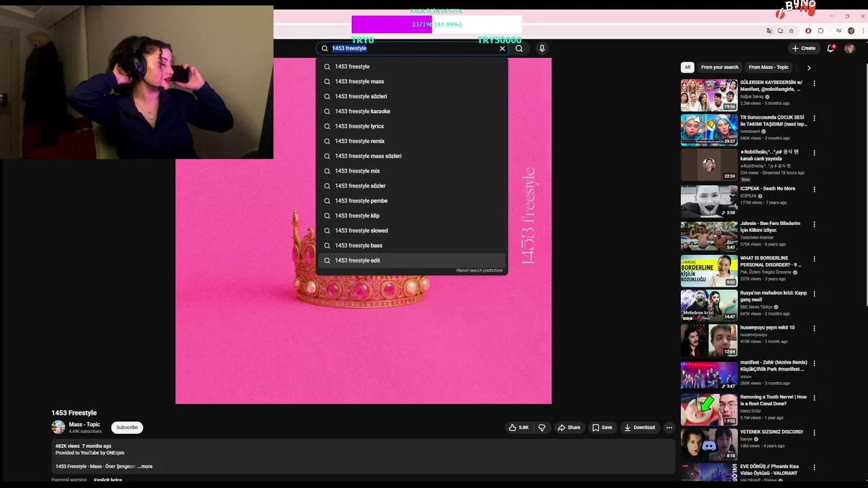Start voice search with microphone icon
The image size is (868, 488).
pos(542,48)
